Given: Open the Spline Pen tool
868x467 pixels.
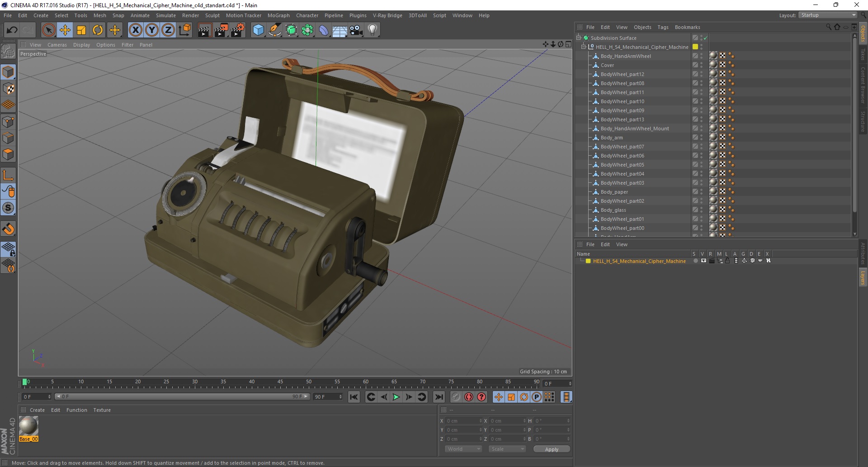Looking at the screenshot, I should click(x=275, y=30).
